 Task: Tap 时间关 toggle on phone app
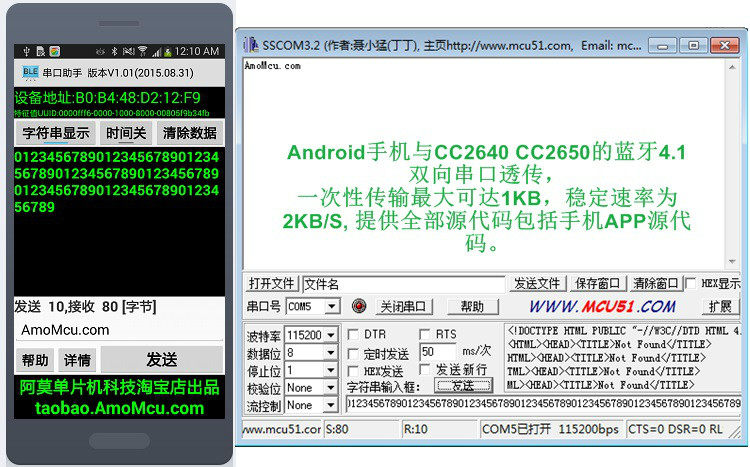pos(126,133)
